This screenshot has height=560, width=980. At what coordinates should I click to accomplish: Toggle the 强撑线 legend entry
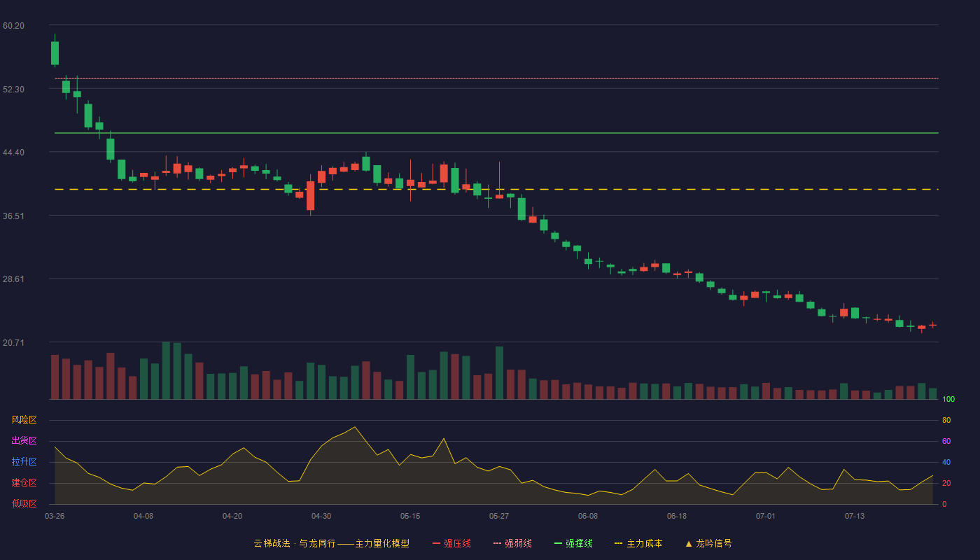click(573, 543)
